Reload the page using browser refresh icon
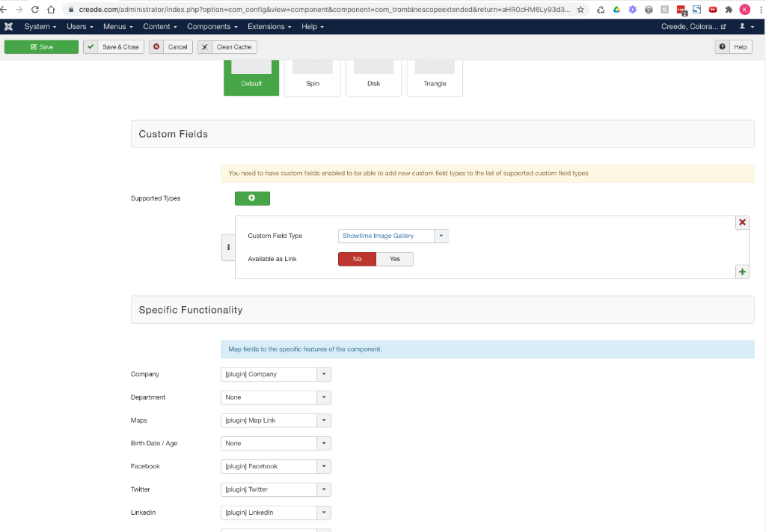The width and height of the screenshot is (766, 532). (x=34, y=10)
